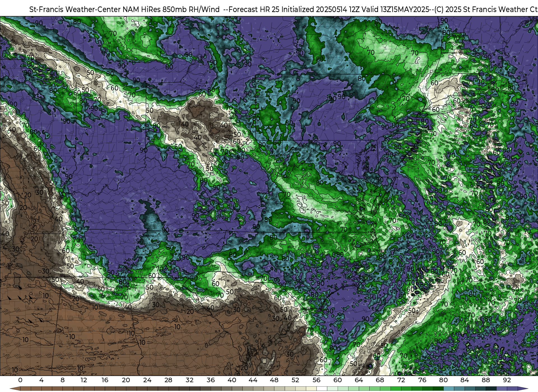Viewport: 538px width, 392px height.
Task: Click the colorbar tick label '36'
Action: [x=211, y=380]
